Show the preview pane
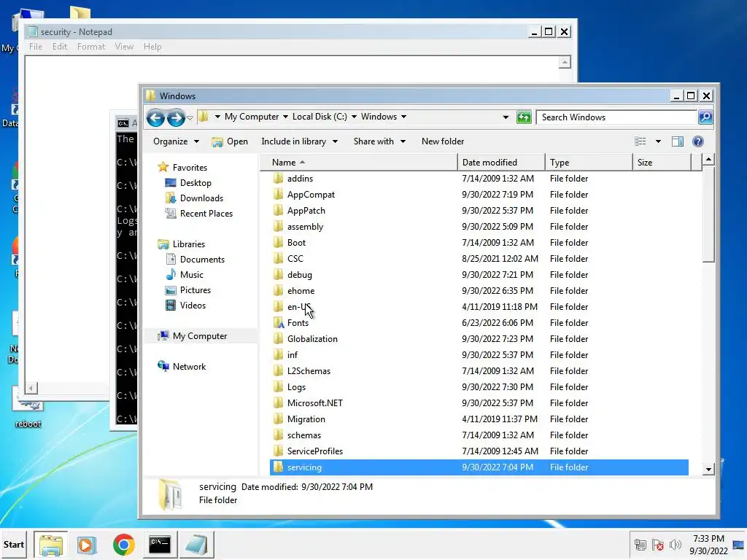Screen dimensions: 747x560 (678, 141)
